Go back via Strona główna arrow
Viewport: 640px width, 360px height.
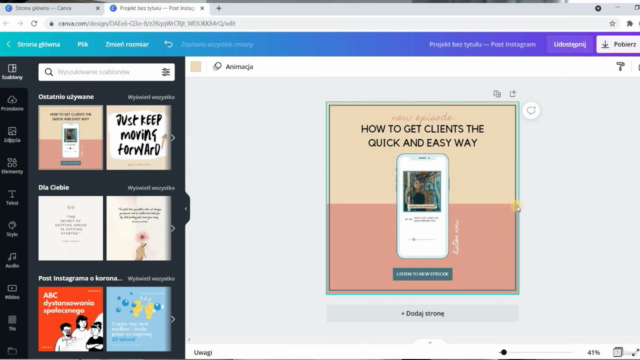(x=9, y=44)
